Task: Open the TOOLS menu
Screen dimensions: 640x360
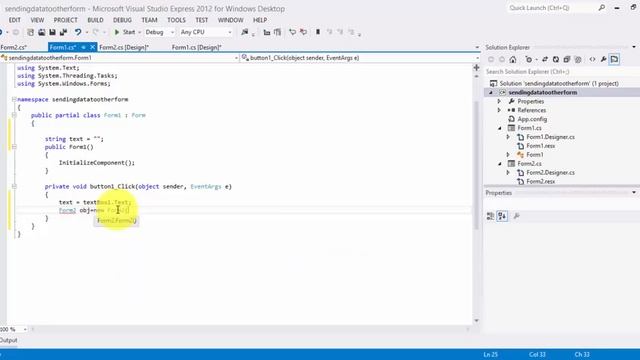Action: click(x=176, y=20)
